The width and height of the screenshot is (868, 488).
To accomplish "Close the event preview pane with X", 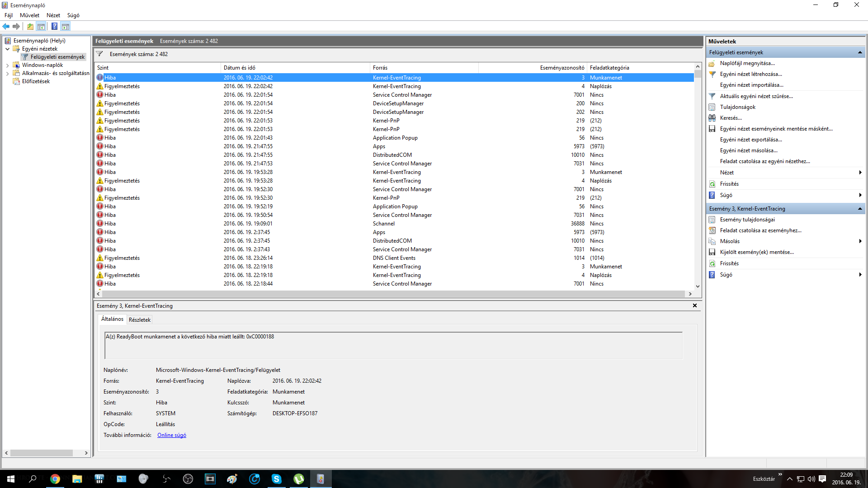I will point(695,306).
